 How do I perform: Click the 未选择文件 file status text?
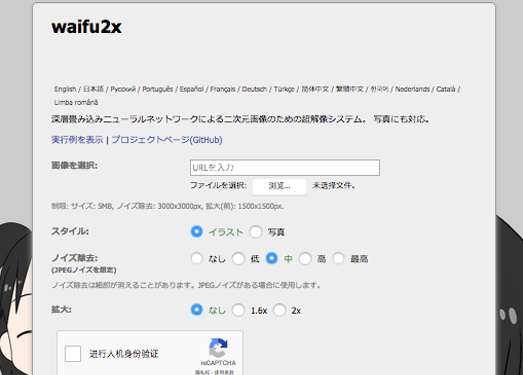point(334,185)
